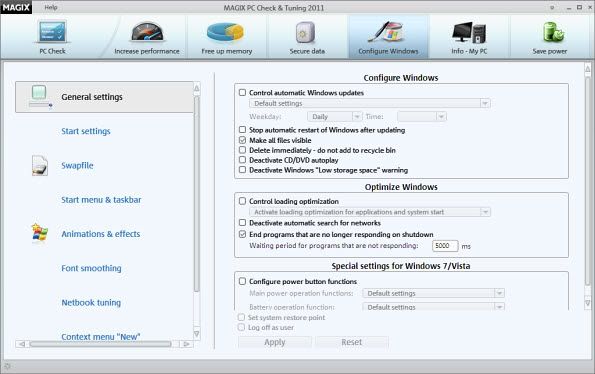The image size is (595, 374).
Task: Open the Time dropdown
Action: [x=422, y=116]
